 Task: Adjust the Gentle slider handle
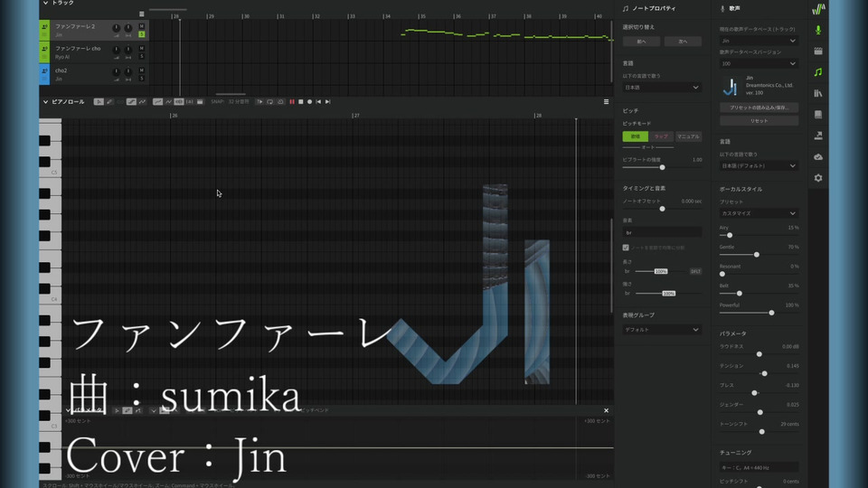(x=756, y=255)
